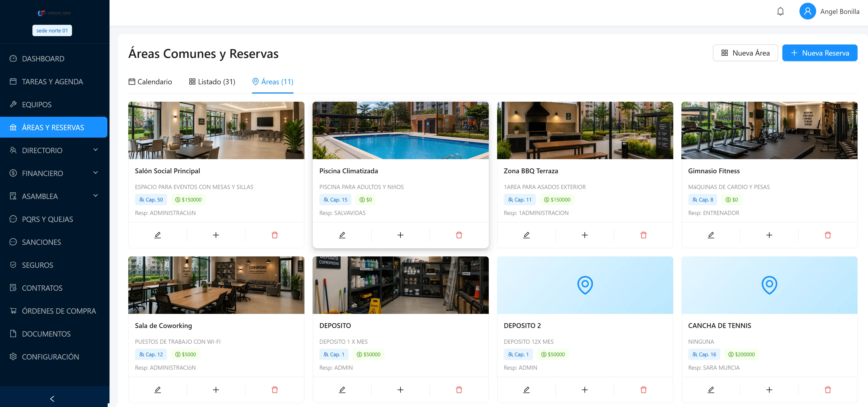
Task: Edit Sala de Coworking using pencil icon
Action: click(x=157, y=390)
